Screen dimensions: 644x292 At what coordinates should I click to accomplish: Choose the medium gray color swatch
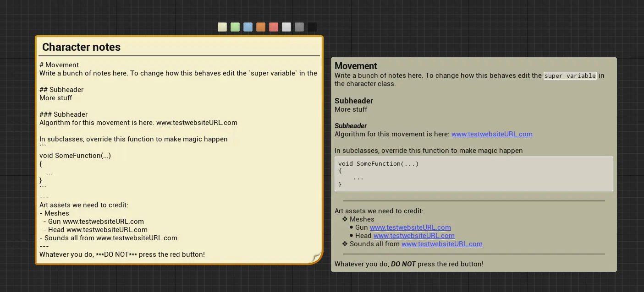(x=299, y=27)
